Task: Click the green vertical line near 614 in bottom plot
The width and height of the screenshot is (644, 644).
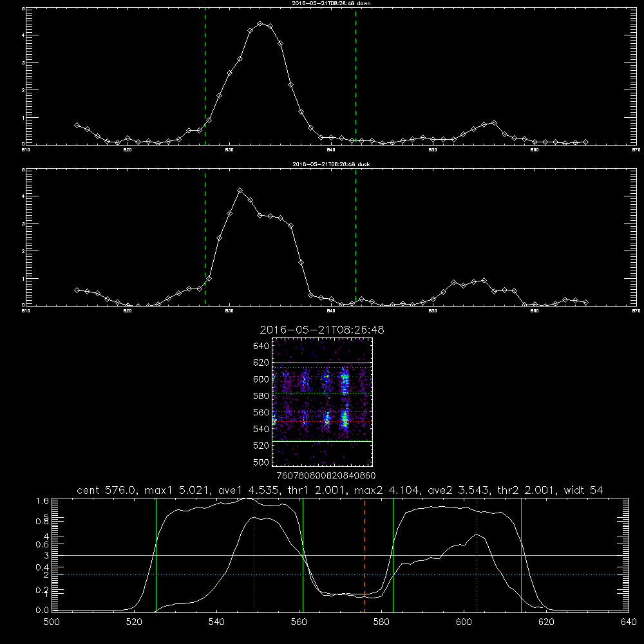Action: tap(521, 555)
